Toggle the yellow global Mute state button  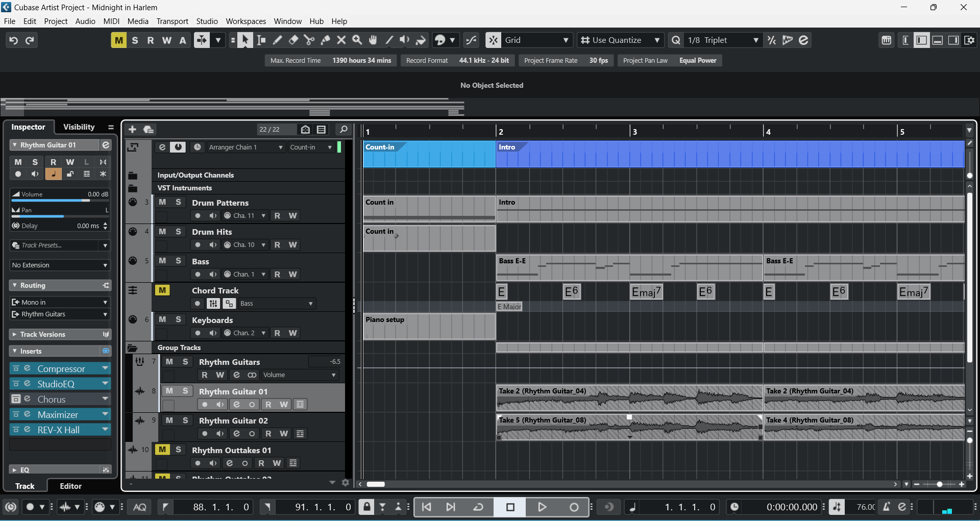tap(118, 40)
